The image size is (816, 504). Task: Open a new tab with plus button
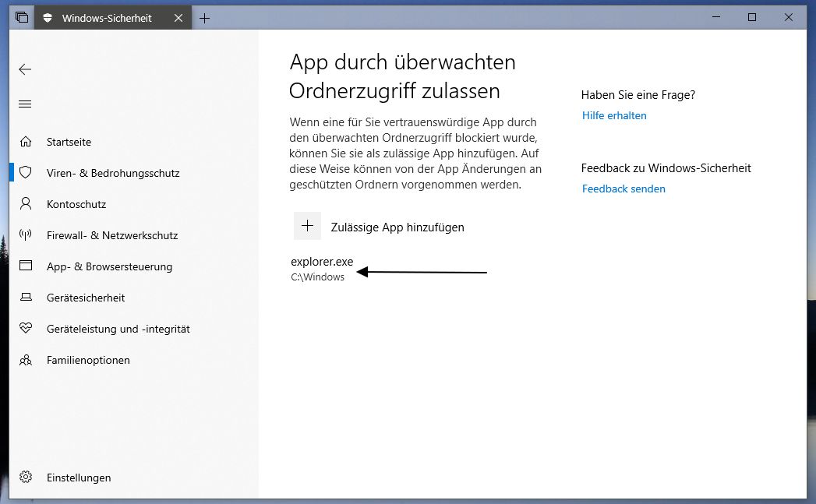pos(204,18)
